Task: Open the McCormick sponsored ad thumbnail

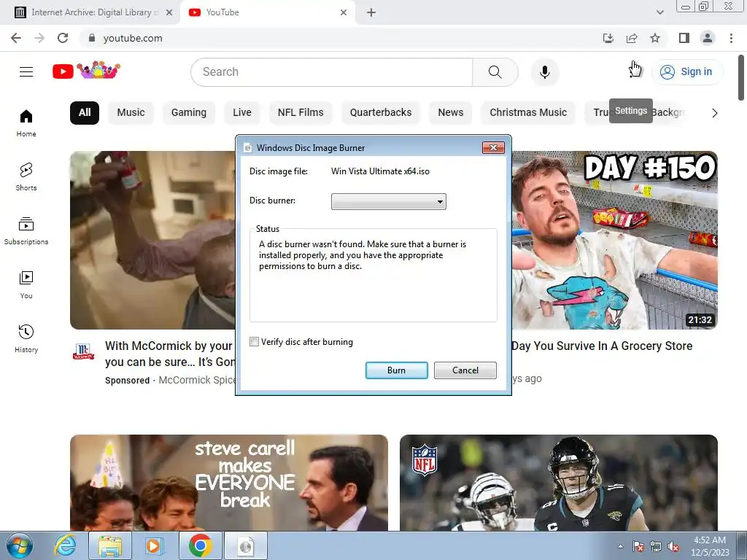Action: click(x=152, y=240)
